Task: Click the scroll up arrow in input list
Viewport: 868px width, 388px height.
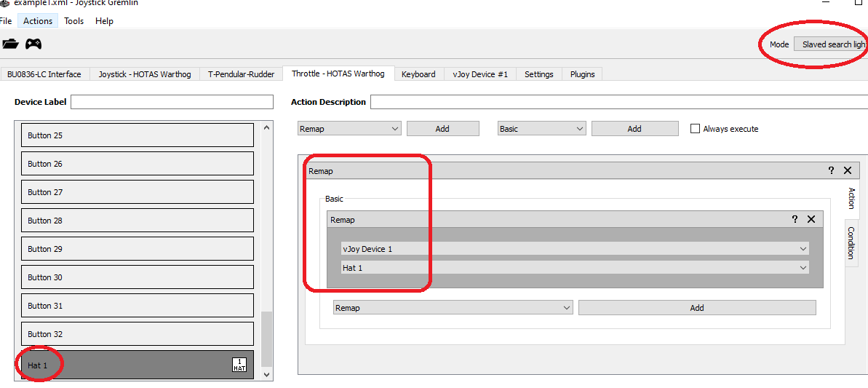Action: 266,127
